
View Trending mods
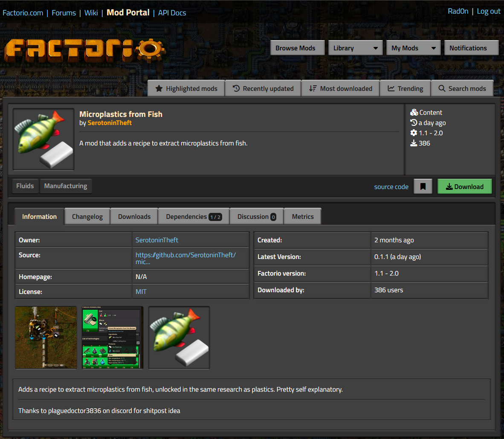(x=405, y=88)
